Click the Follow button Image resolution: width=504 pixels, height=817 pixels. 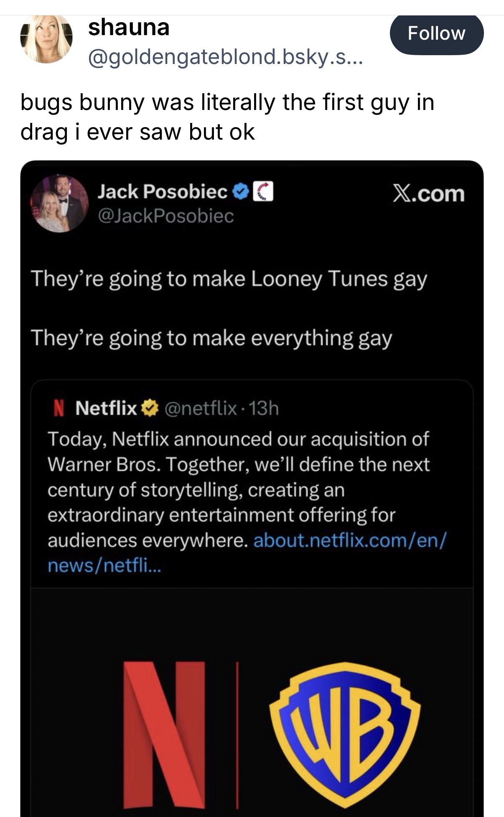(x=436, y=33)
